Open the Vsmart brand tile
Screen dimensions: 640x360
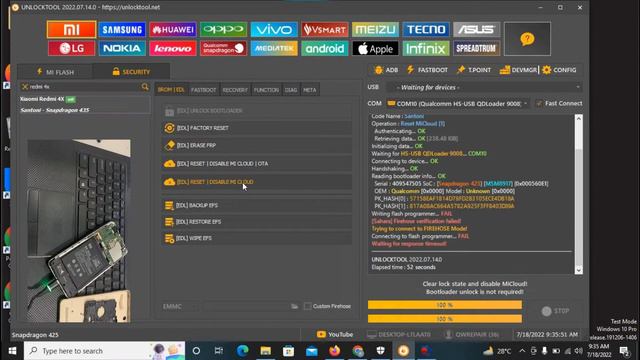[324, 29]
